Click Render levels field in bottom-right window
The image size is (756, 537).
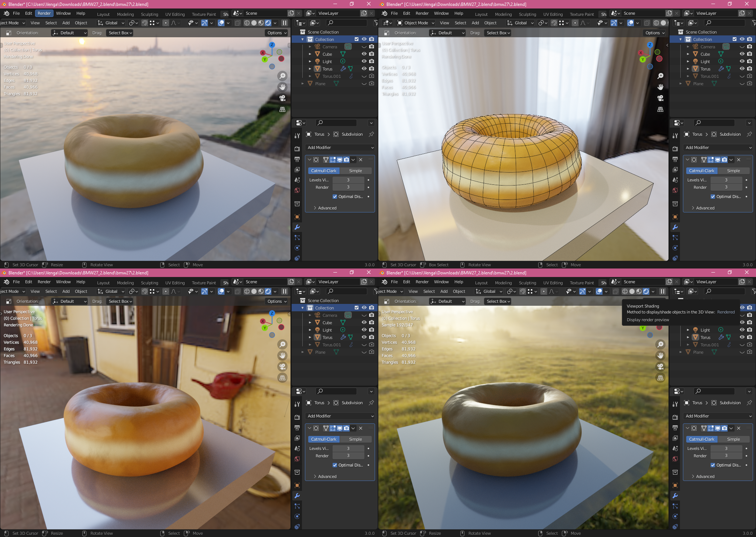726,456
